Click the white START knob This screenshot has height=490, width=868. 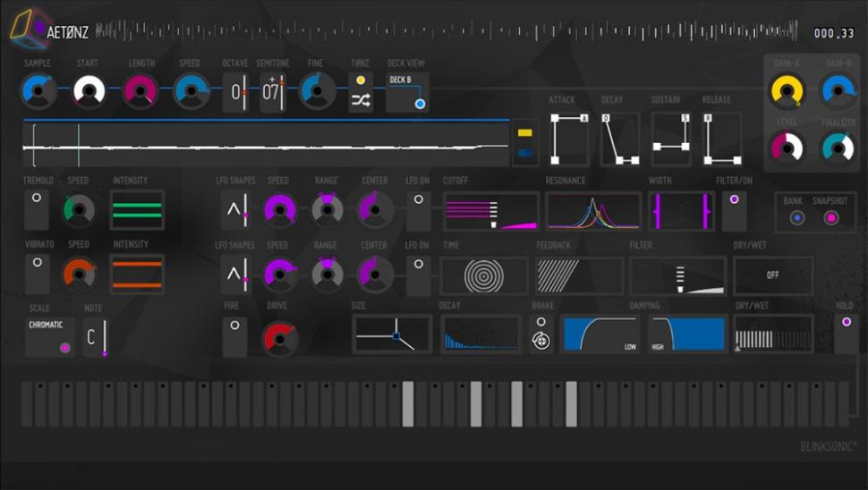(89, 90)
